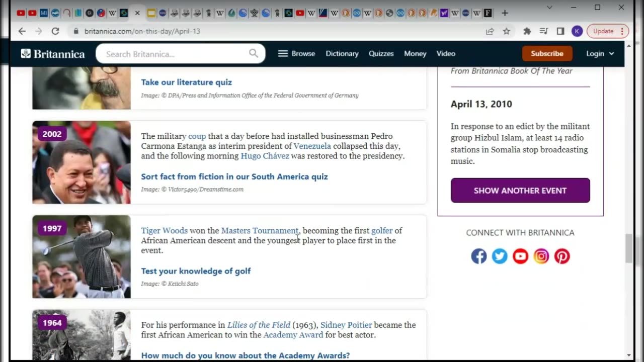Viewport: 644px width, 362px height.
Task: Open the K profile avatar
Action: 577,31
